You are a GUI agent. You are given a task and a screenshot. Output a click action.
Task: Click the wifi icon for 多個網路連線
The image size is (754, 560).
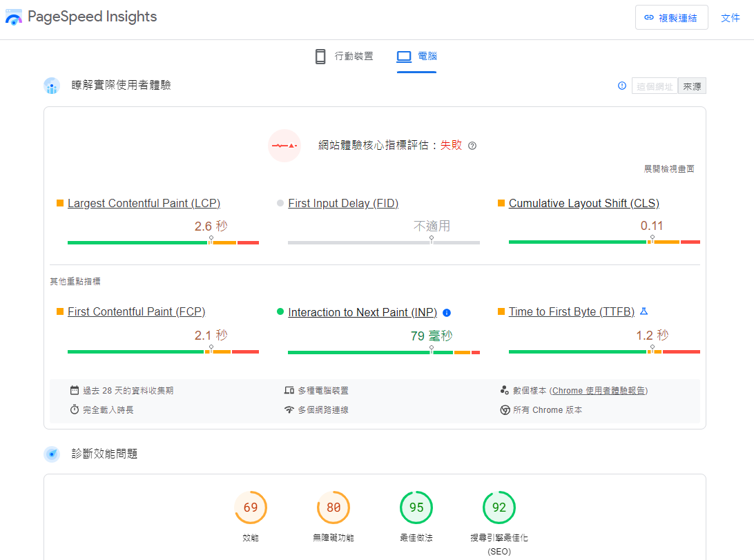coord(289,409)
